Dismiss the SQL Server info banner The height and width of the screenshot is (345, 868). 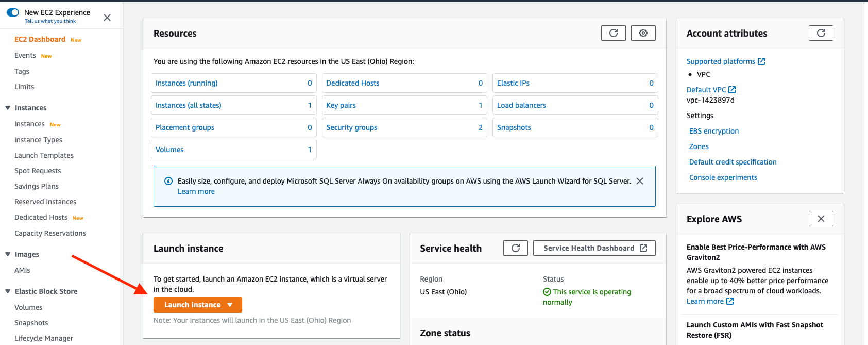pos(640,181)
